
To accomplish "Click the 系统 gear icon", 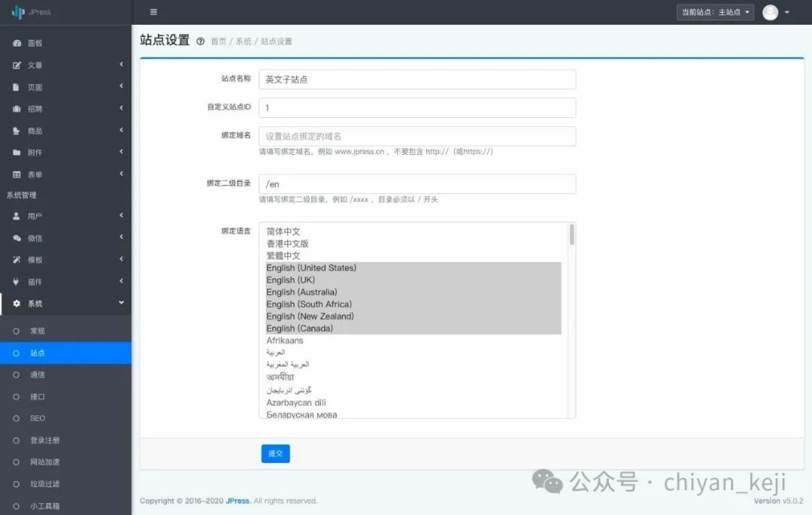I will point(17,303).
